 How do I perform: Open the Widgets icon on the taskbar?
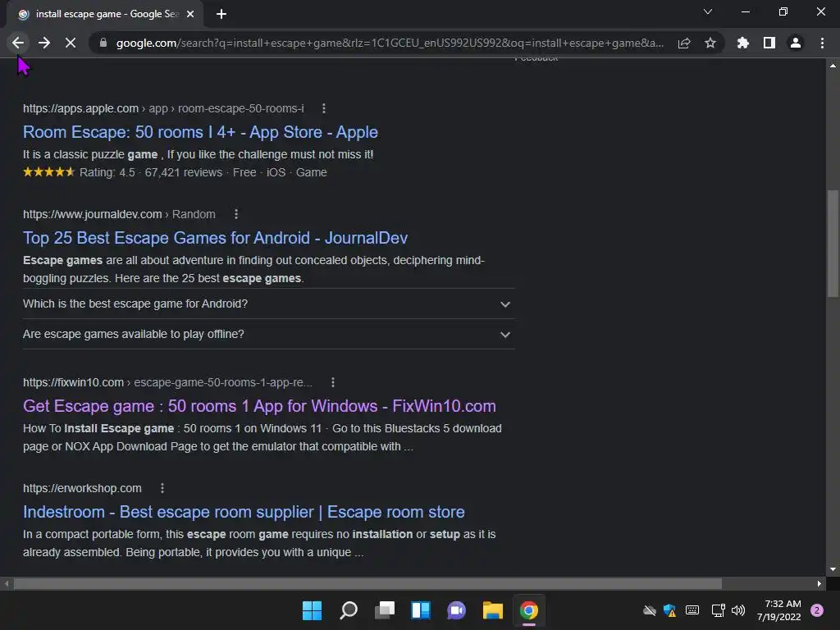click(421, 610)
